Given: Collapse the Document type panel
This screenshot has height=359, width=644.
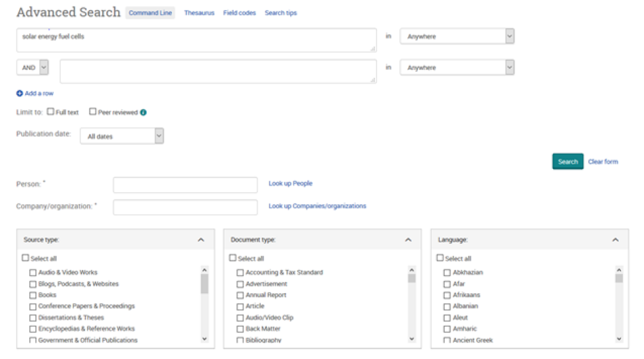Looking at the screenshot, I should coord(408,240).
